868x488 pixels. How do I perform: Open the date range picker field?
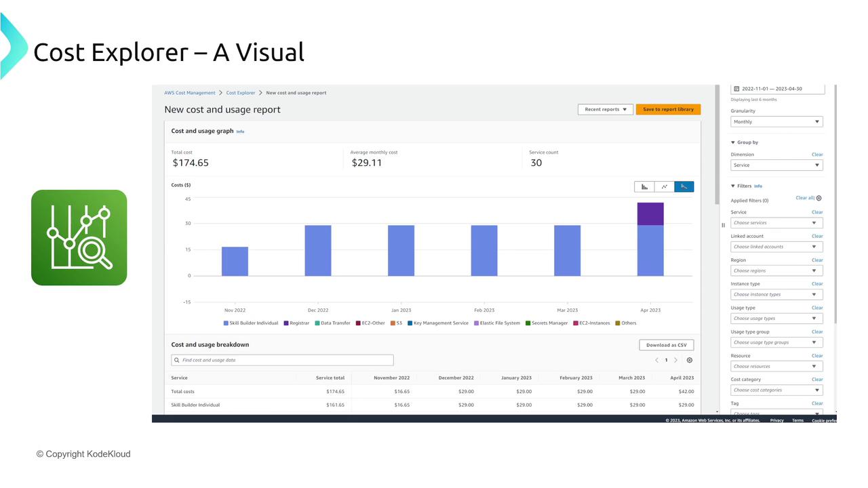(778, 89)
